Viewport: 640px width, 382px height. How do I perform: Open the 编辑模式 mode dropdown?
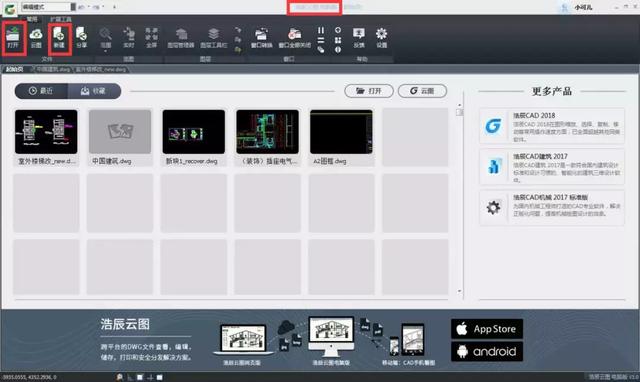point(48,7)
